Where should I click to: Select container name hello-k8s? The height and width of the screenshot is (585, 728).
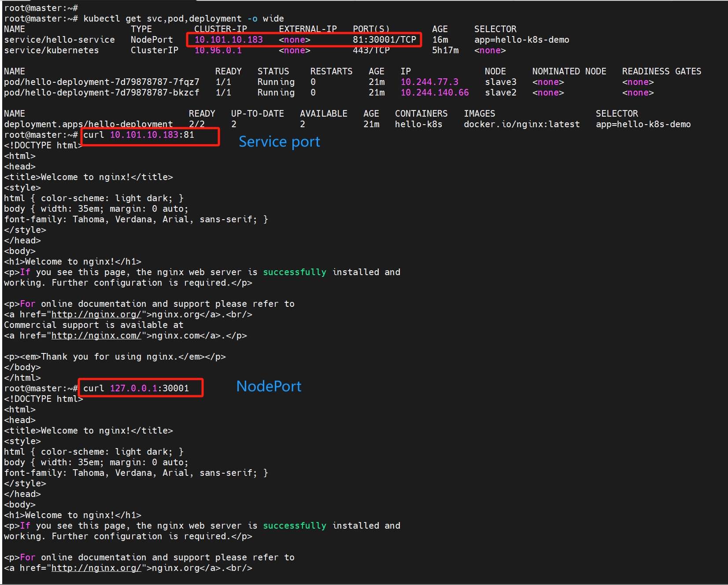(419, 124)
